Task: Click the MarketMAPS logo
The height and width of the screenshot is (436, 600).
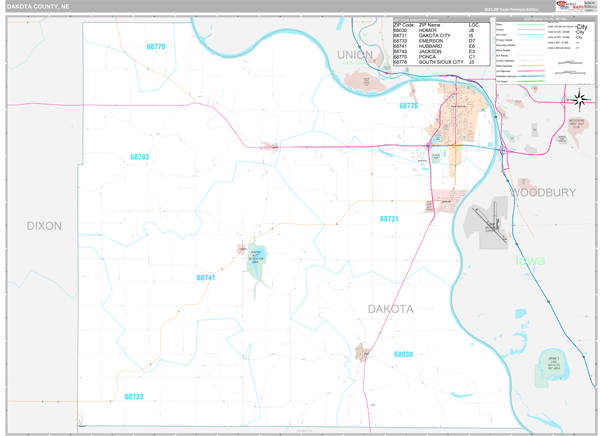Action: click(x=572, y=7)
